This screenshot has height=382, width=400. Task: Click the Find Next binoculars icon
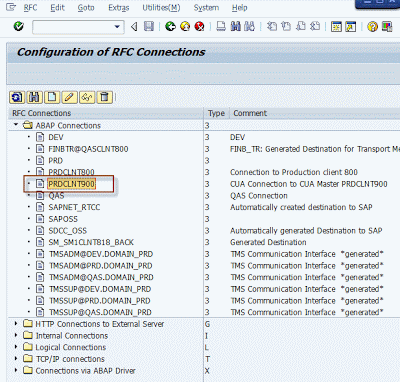(250, 26)
